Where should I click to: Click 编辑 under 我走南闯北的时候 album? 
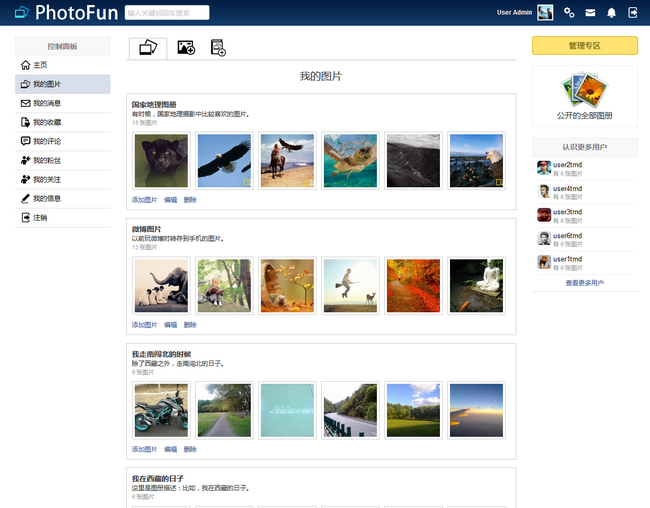click(x=170, y=449)
